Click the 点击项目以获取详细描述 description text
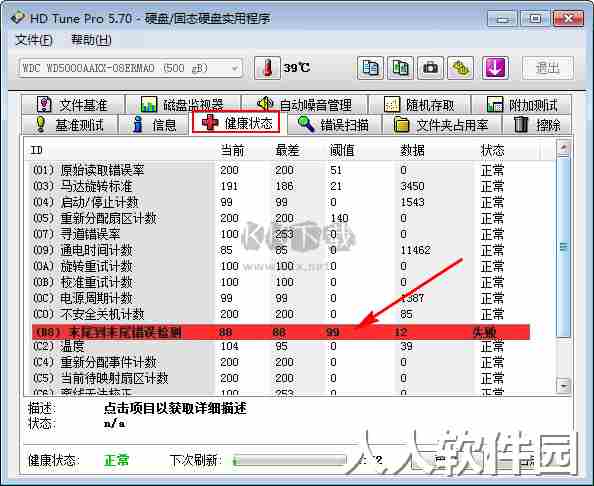The width and height of the screenshot is (594, 486). click(175, 408)
